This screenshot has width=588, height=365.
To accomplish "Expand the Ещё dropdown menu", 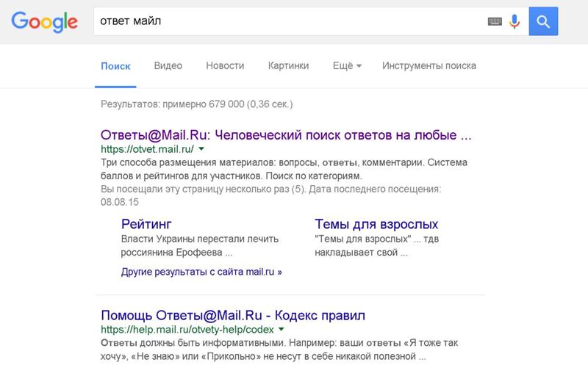I will (x=347, y=66).
